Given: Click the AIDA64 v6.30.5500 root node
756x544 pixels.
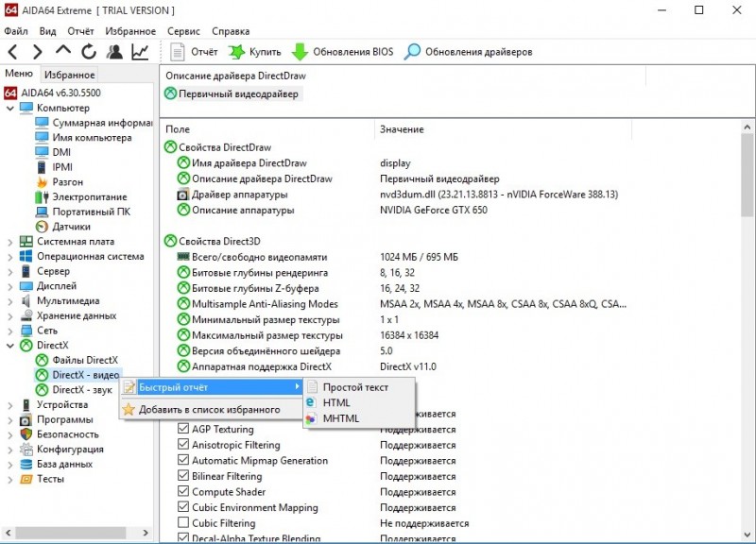Looking at the screenshot, I should click(x=53, y=93).
